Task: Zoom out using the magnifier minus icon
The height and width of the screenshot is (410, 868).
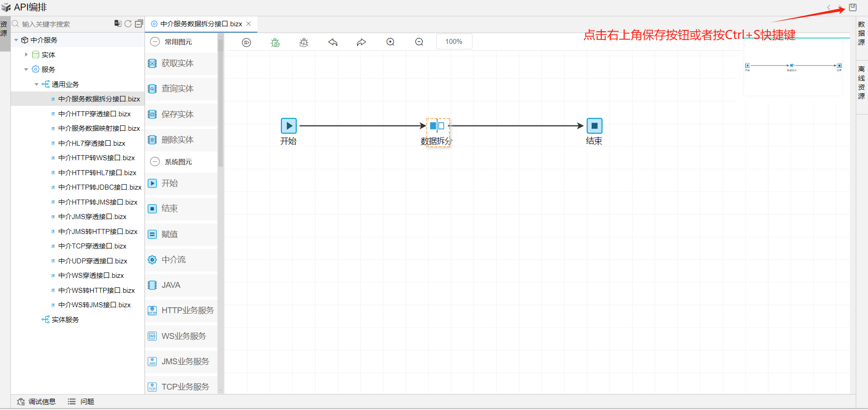Action: [419, 42]
